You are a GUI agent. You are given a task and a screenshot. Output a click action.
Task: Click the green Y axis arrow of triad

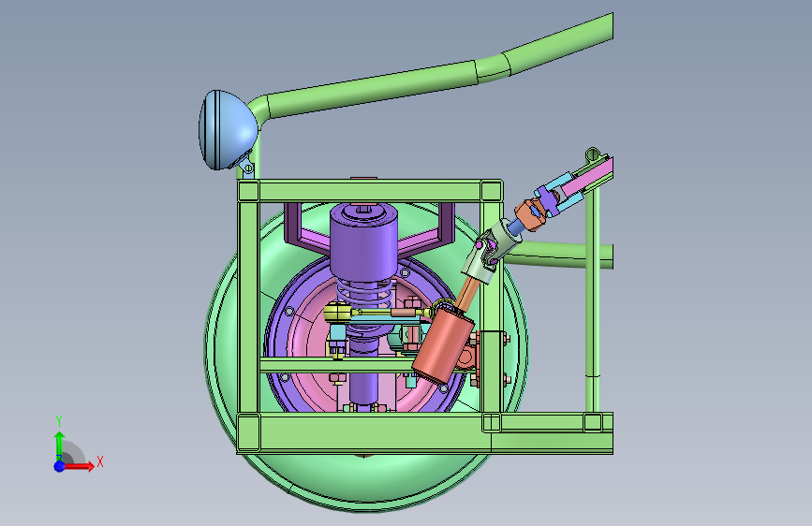point(59,446)
